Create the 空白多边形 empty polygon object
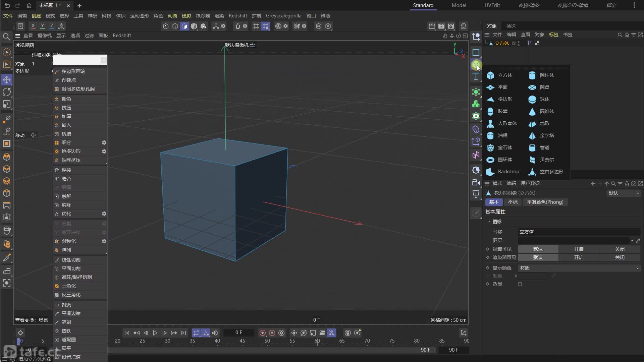Viewport: 644px width, 362px height. [x=546, y=172]
